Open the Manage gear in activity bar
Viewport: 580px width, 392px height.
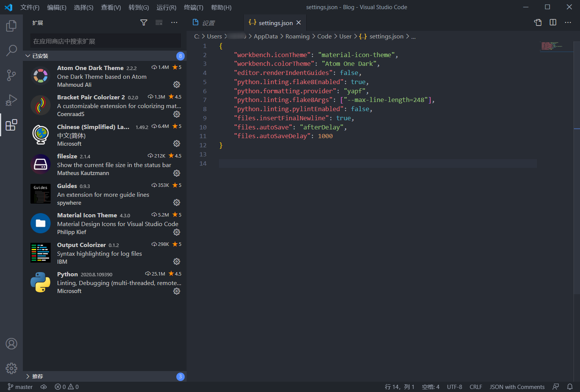(x=11, y=368)
